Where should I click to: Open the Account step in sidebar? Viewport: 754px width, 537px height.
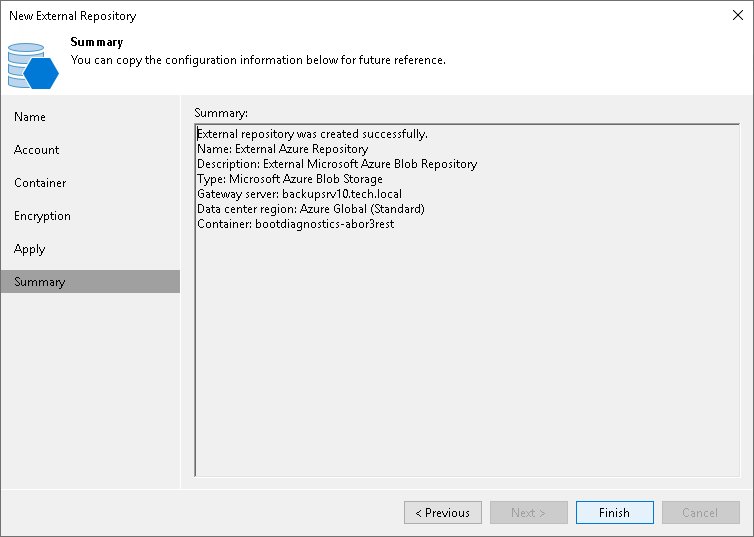coord(37,150)
